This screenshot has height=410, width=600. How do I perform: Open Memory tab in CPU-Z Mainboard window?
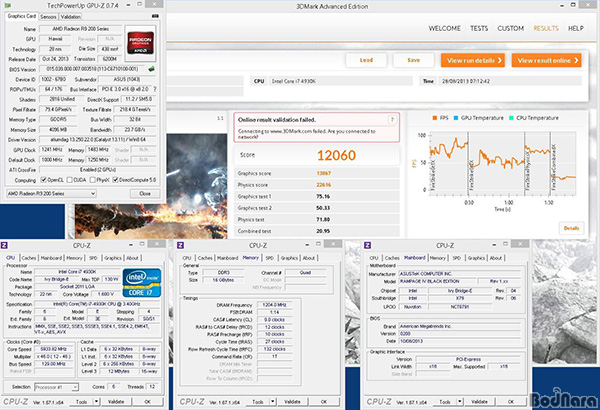pyautogui.click(x=438, y=258)
